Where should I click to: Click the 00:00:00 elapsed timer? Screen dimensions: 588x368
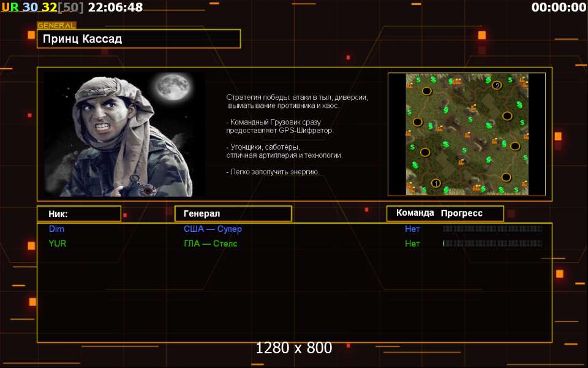click(x=559, y=7)
